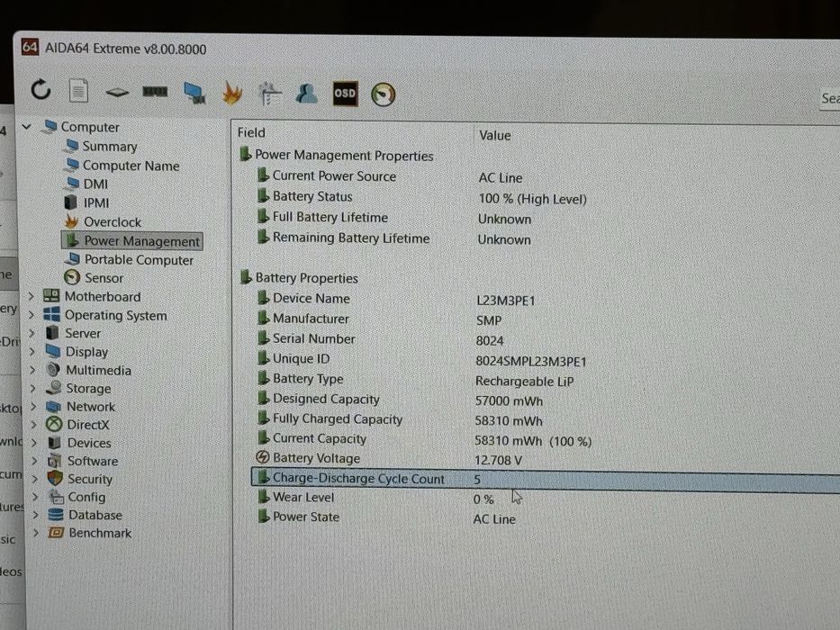Click the Refresh toolbar icon
Screen dimensions: 840x630
(41, 90)
